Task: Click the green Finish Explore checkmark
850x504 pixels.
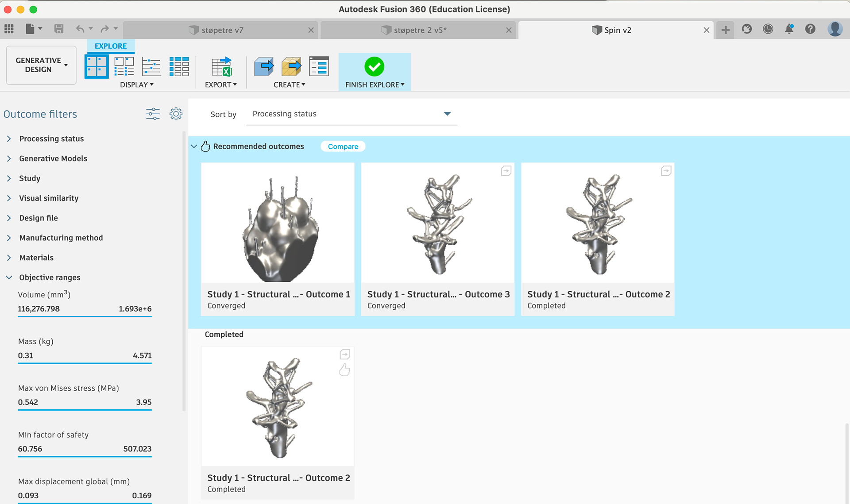Action: click(374, 67)
